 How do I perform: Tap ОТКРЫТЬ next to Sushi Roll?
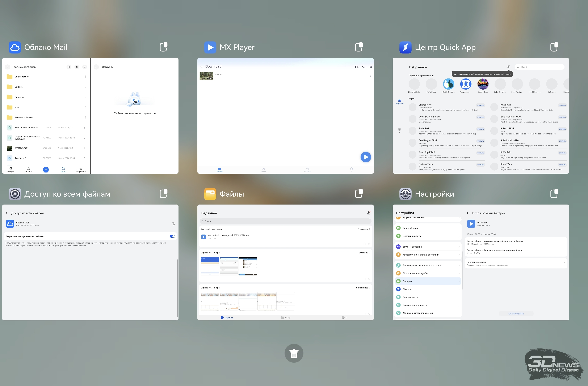pyautogui.click(x=480, y=129)
